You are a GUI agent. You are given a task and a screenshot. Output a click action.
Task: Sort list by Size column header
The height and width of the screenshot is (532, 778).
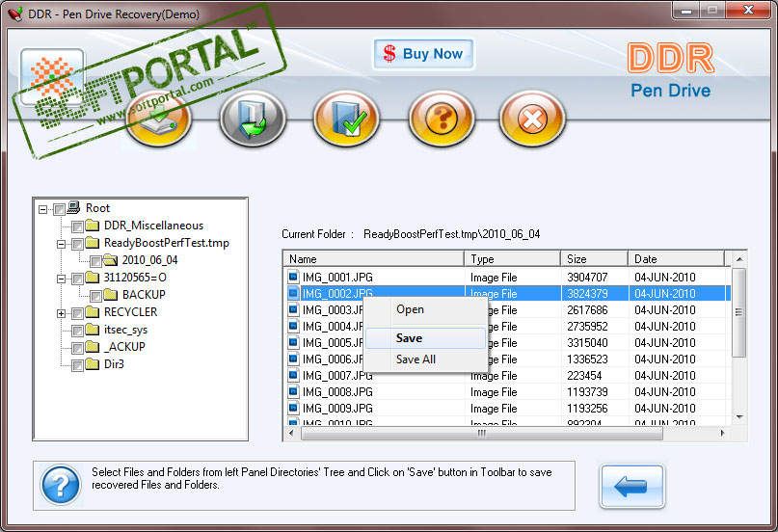click(595, 259)
